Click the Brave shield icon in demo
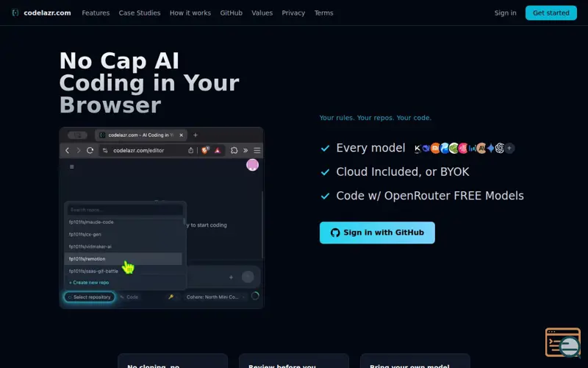Image resolution: width=588 pixels, height=368 pixels. pos(205,150)
